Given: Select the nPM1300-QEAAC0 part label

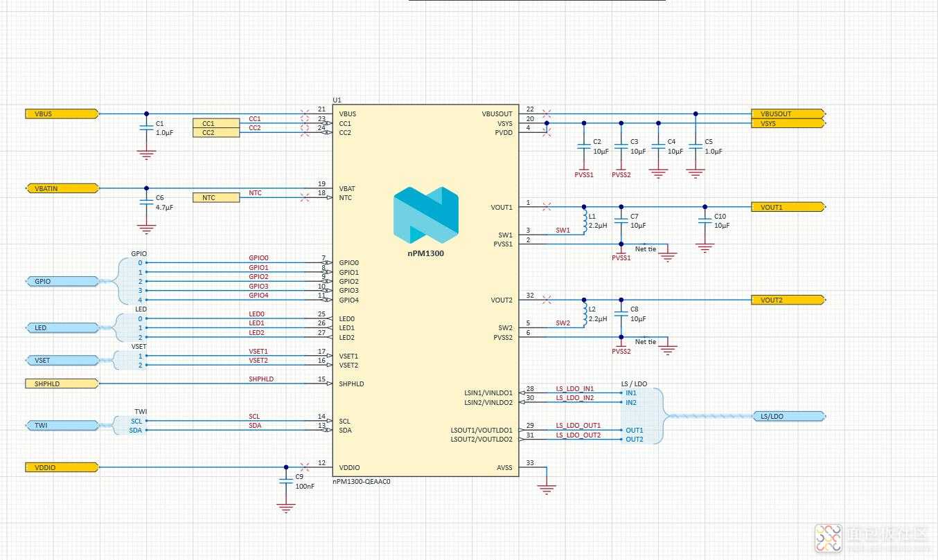Looking at the screenshot, I should point(362,481).
